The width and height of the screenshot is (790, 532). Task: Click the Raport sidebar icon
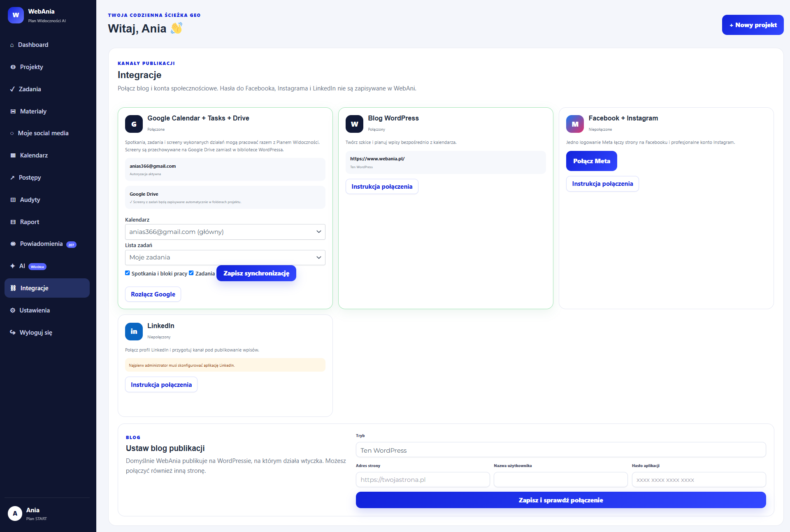coord(13,222)
